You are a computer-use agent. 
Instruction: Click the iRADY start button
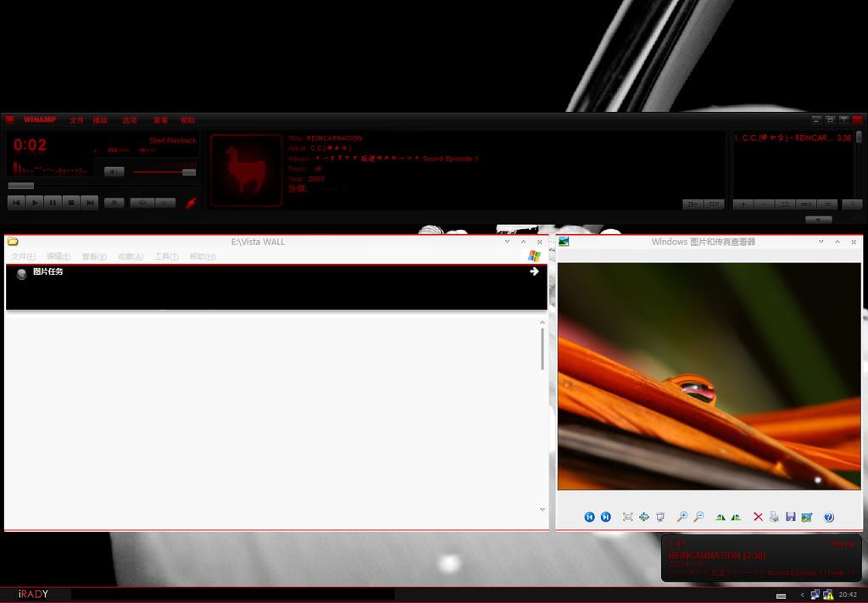[x=34, y=594]
